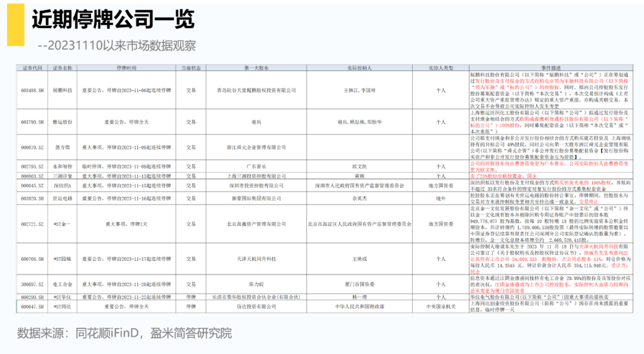Select security code 000863.SZ
644x354 pixels.
(x=32, y=176)
